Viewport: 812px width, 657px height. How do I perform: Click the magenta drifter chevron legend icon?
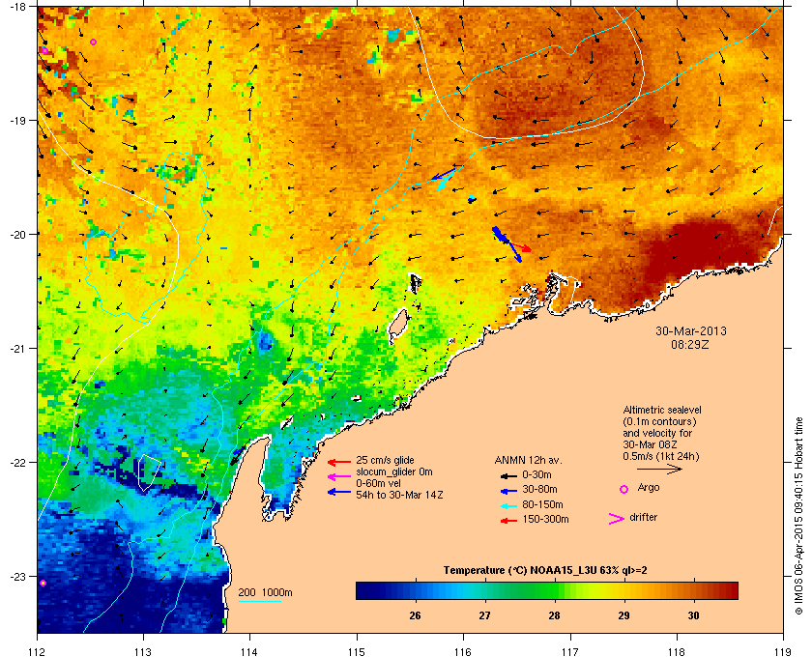click(x=617, y=519)
